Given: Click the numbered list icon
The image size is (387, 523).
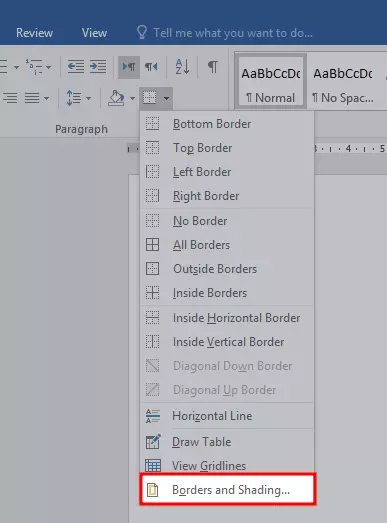Looking at the screenshot, I should coord(34,67).
